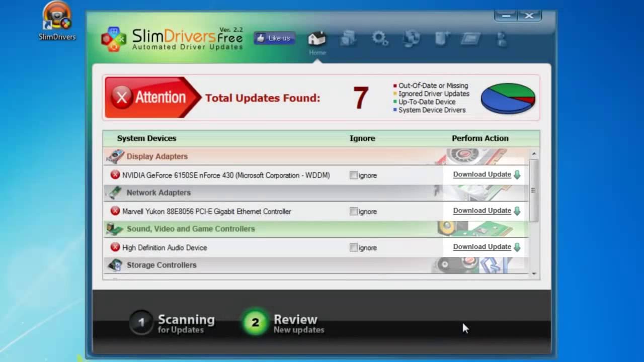Click Review New updates step label

[x=299, y=323]
